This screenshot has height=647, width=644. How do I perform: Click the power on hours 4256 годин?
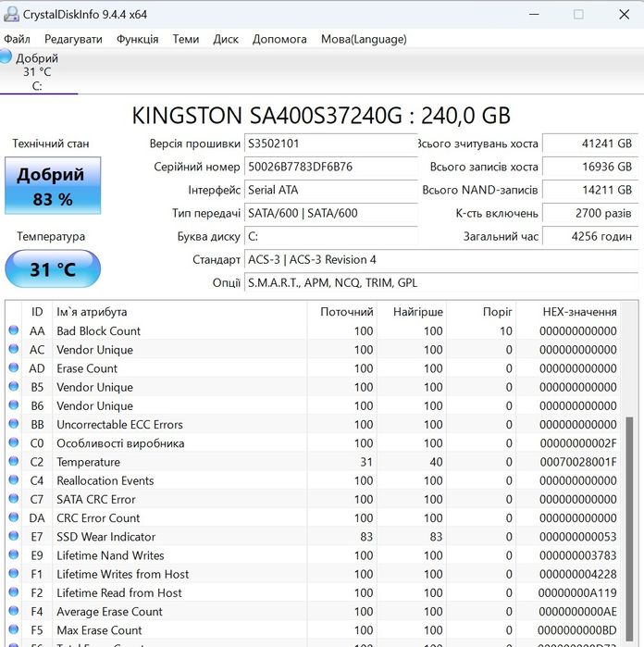pyautogui.click(x=590, y=236)
